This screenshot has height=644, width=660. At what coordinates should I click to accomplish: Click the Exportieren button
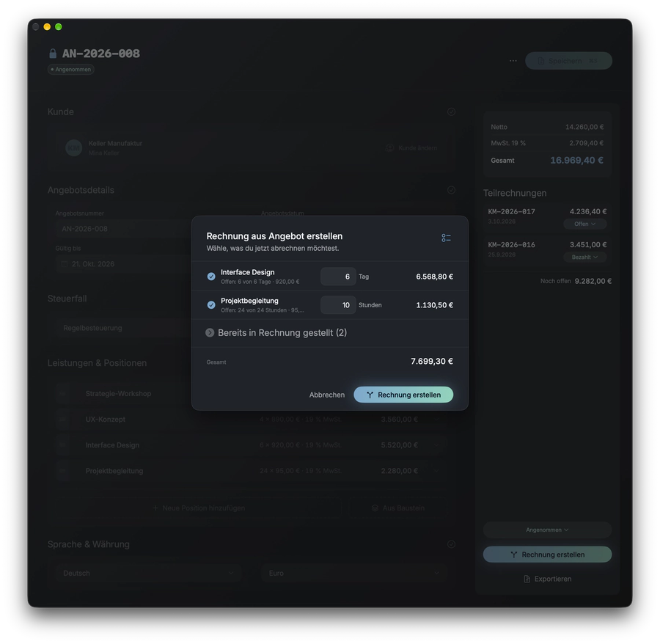pyautogui.click(x=547, y=579)
